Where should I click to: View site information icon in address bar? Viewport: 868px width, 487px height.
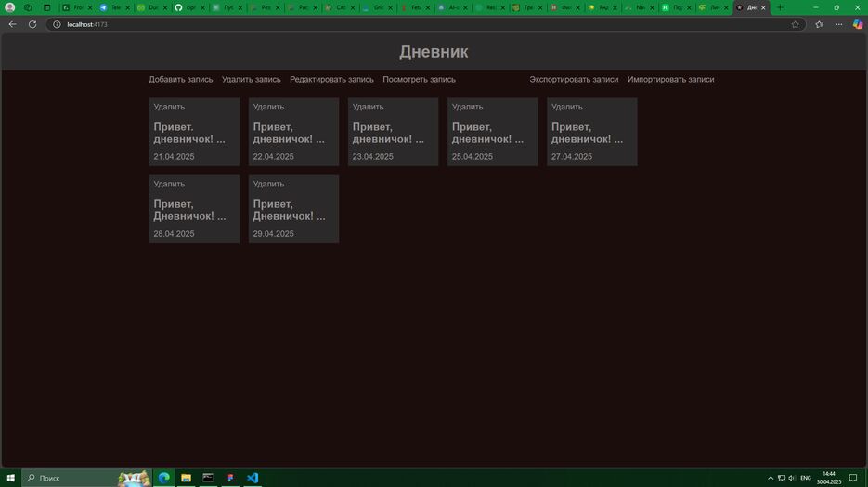[x=57, y=24]
